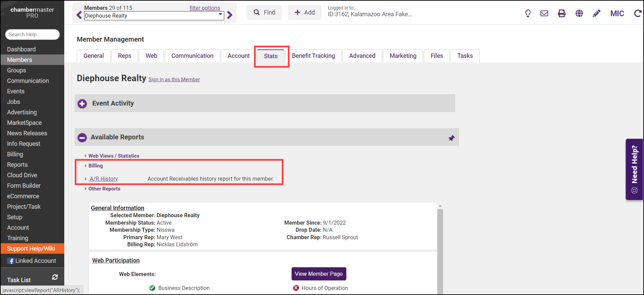Viewport: 644px width, 295px height.
Task: Click the printer icon
Action: click(561, 14)
